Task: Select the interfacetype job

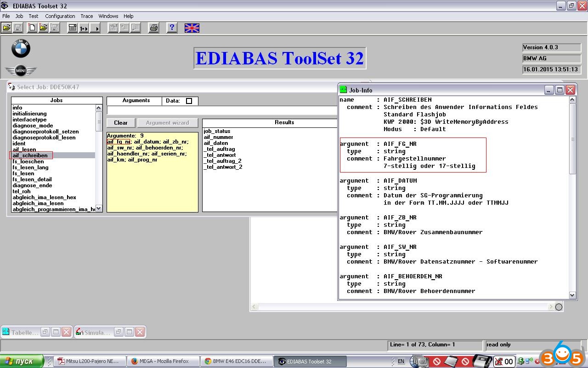Action: tap(29, 120)
